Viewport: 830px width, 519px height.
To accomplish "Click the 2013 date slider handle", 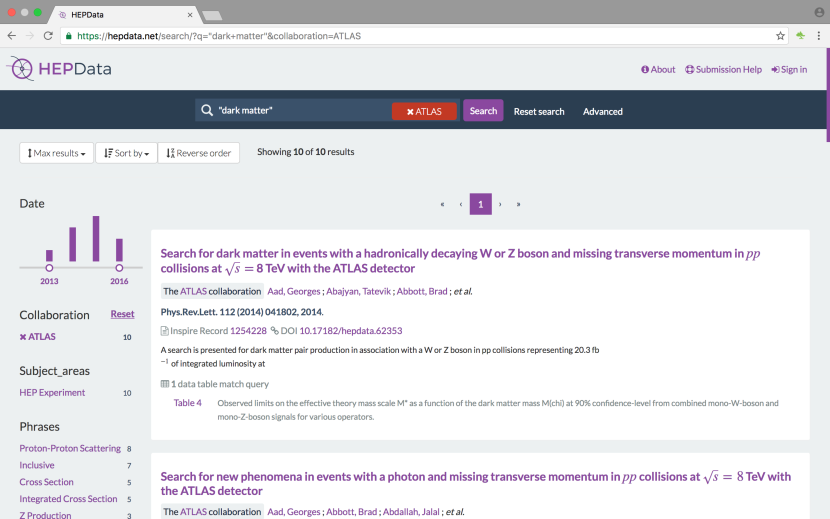I will [x=49, y=268].
